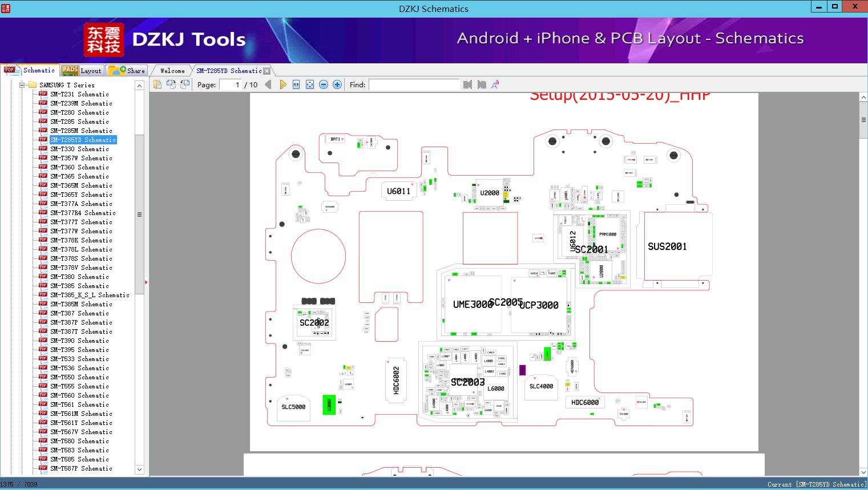Viewport: 868px width, 490px height.
Task: Click the PDF icon beside SM-T378V Schematic
Action: point(43,267)
